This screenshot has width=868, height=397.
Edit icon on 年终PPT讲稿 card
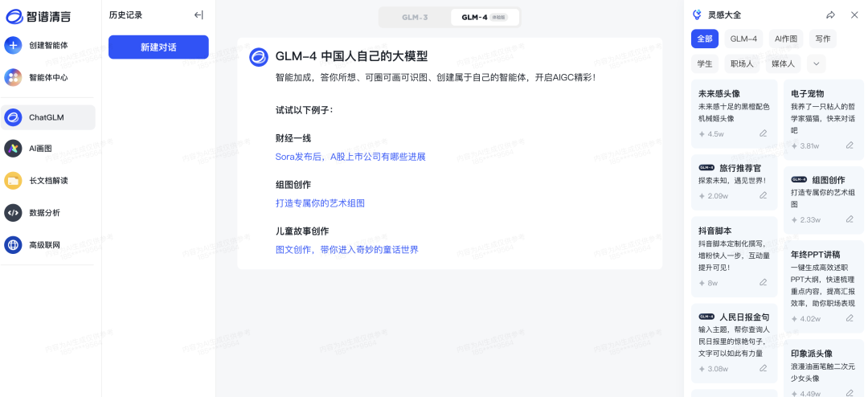[850, 318]
